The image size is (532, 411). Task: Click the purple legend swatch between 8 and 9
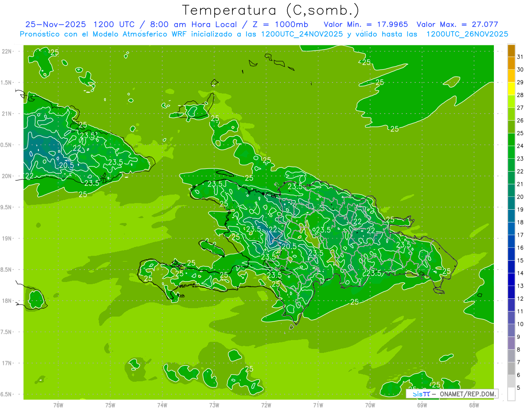(x=511, y=343)
